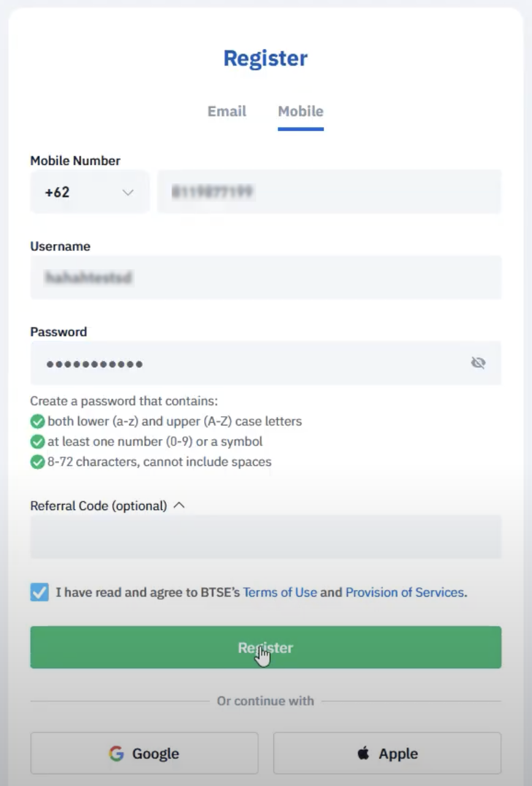Click the Apple logo icon

coord(363,753)
